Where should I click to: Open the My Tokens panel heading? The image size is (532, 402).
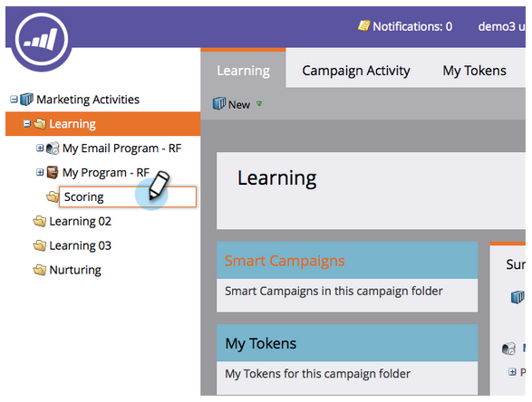point(261,343)
